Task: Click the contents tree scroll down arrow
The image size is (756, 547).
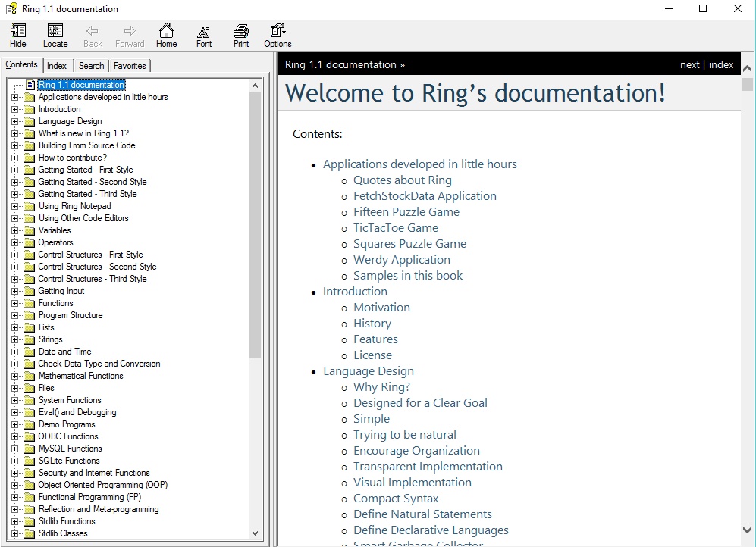Action: (x=255, y=533)
